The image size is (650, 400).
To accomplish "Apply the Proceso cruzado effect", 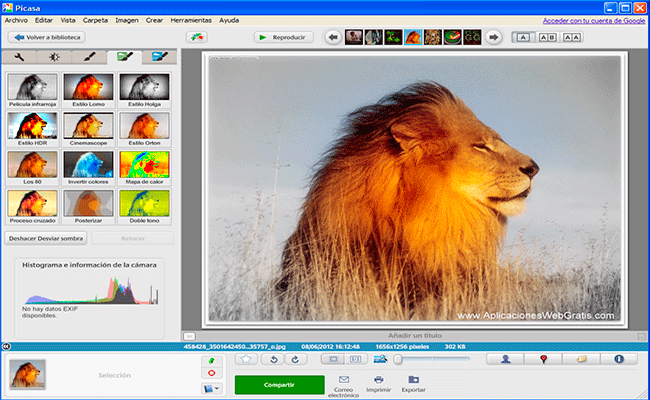I will [32, 207].
